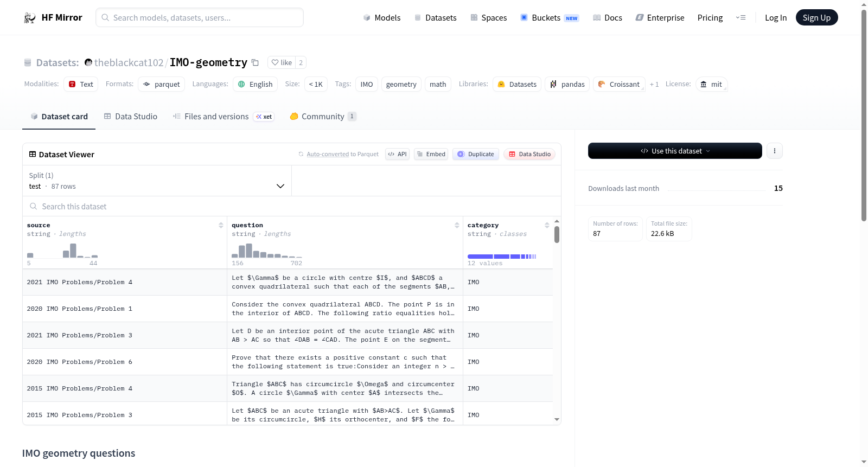Show the +1 more libraries
Screen dimensions: 868x467
click(x=654, y=85)
